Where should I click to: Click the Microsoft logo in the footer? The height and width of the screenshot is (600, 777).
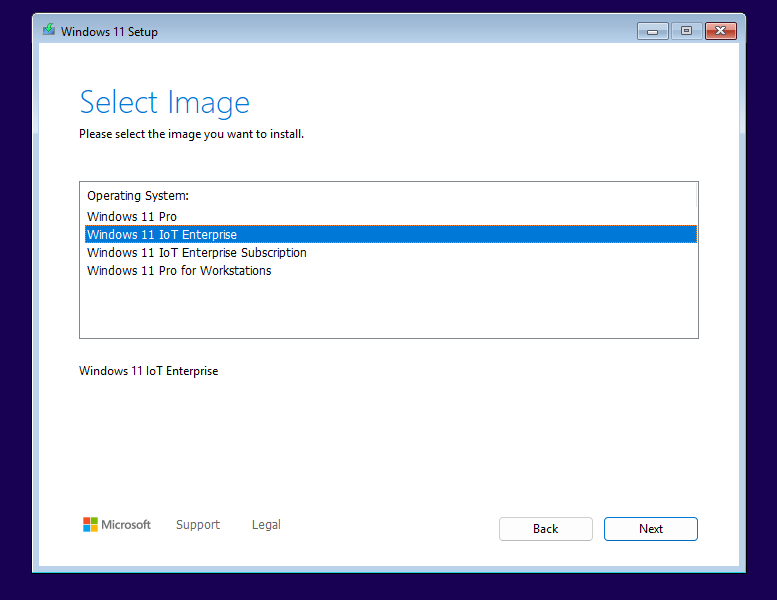(x=117, y=525)
